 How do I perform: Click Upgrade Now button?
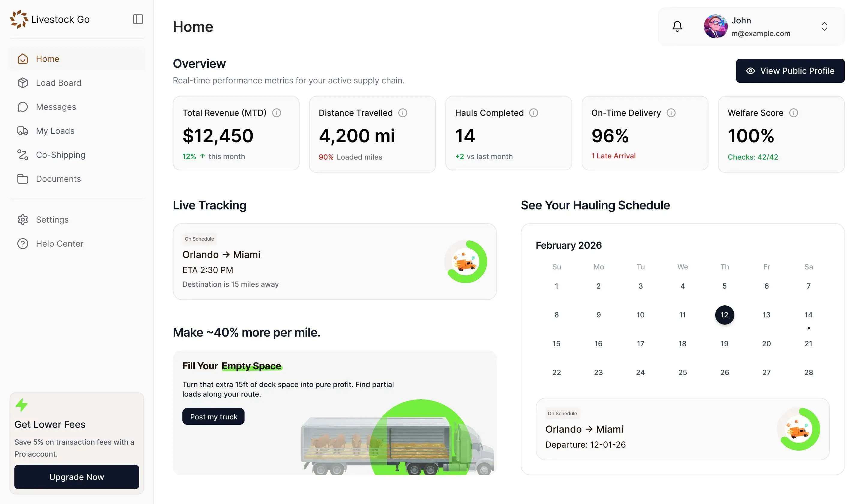[x=77, y=477]
